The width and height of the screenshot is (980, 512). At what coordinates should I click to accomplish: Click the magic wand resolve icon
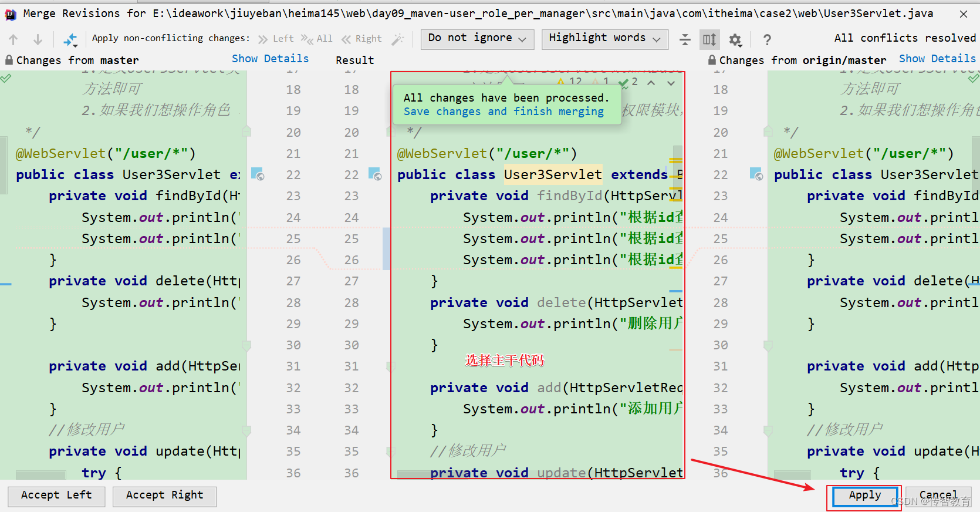pyautogui.click(x=398, y=39)
